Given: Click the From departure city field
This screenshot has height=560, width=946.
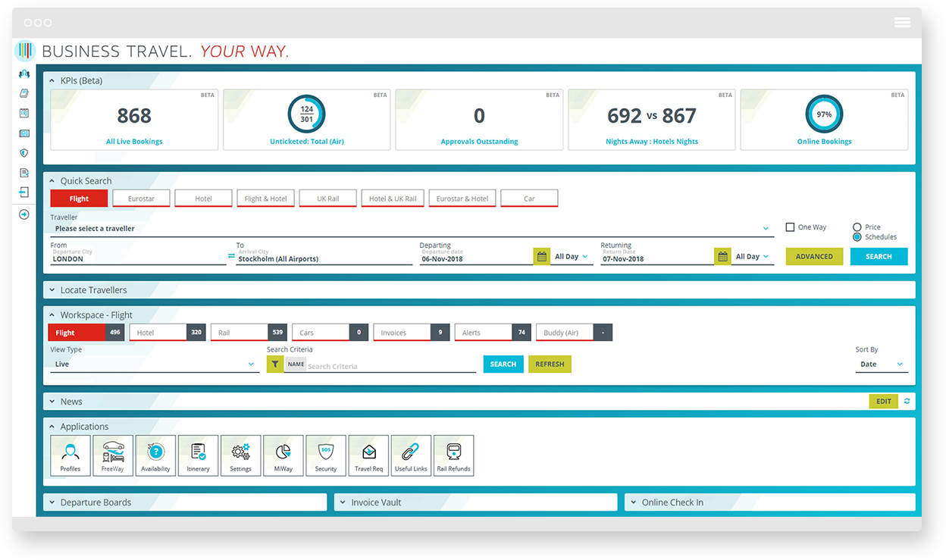Looking at the screenshot, I should tap(136, 259).
